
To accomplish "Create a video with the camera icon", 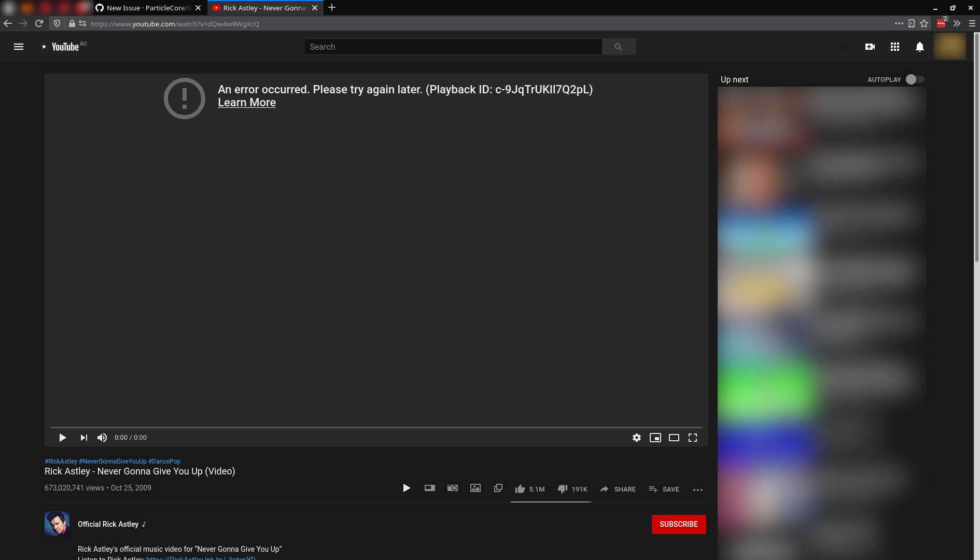I will coord(870,47).
